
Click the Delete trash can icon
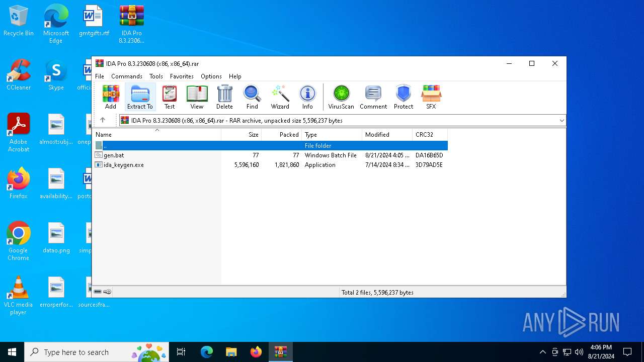pos(224,97)
